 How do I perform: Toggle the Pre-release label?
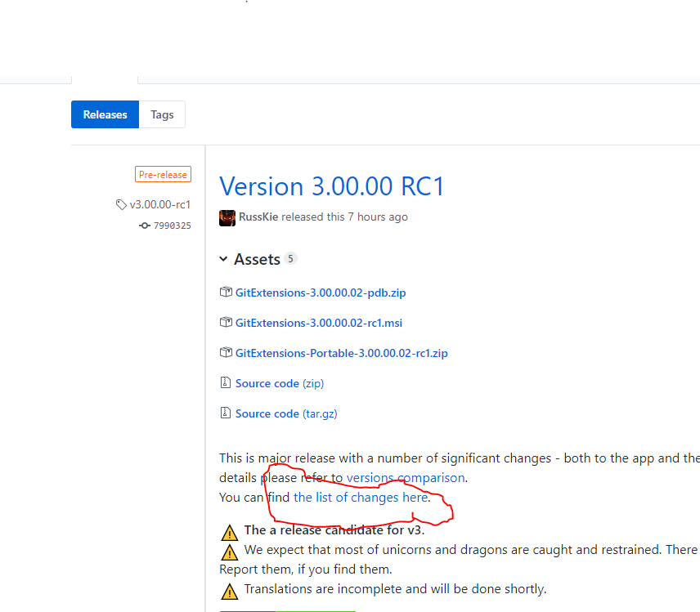163,174
